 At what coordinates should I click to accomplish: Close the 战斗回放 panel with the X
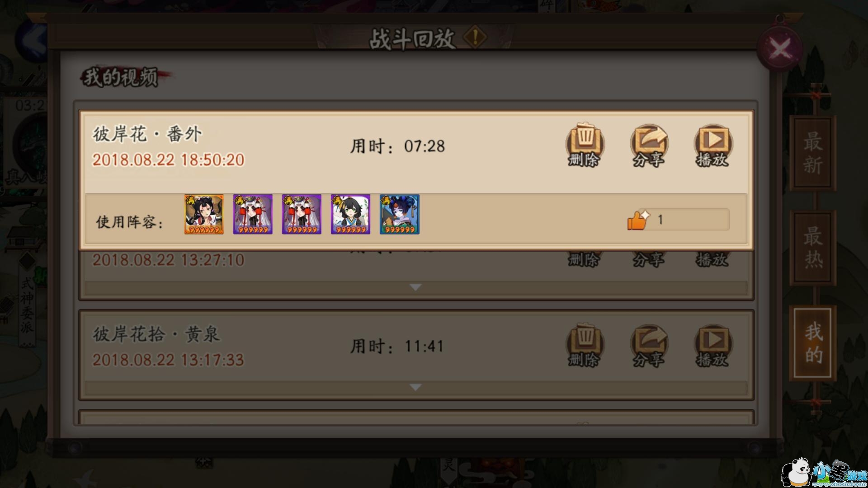(779, 48)
